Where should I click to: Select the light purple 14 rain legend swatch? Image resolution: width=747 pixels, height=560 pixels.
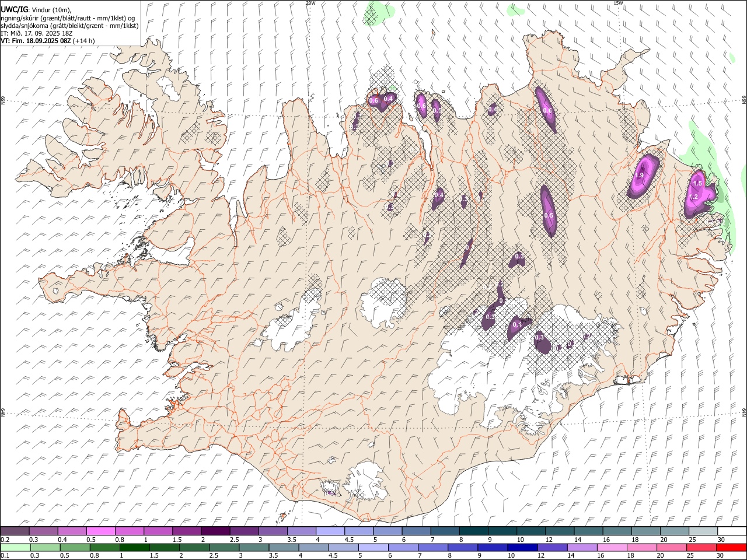pos(582,547)
